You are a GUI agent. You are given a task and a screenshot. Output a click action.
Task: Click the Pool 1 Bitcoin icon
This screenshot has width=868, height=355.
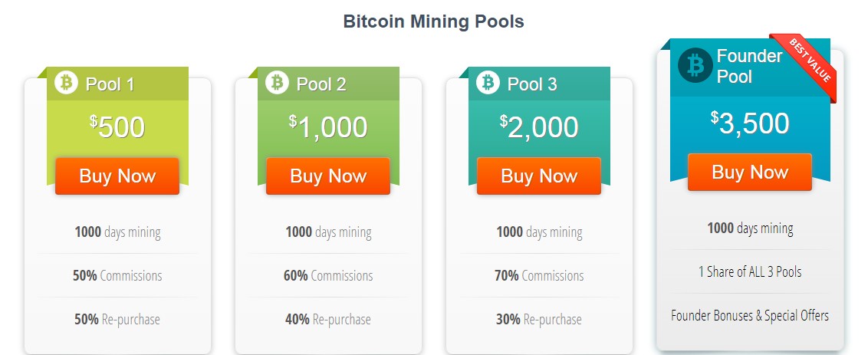coord(67,82)
